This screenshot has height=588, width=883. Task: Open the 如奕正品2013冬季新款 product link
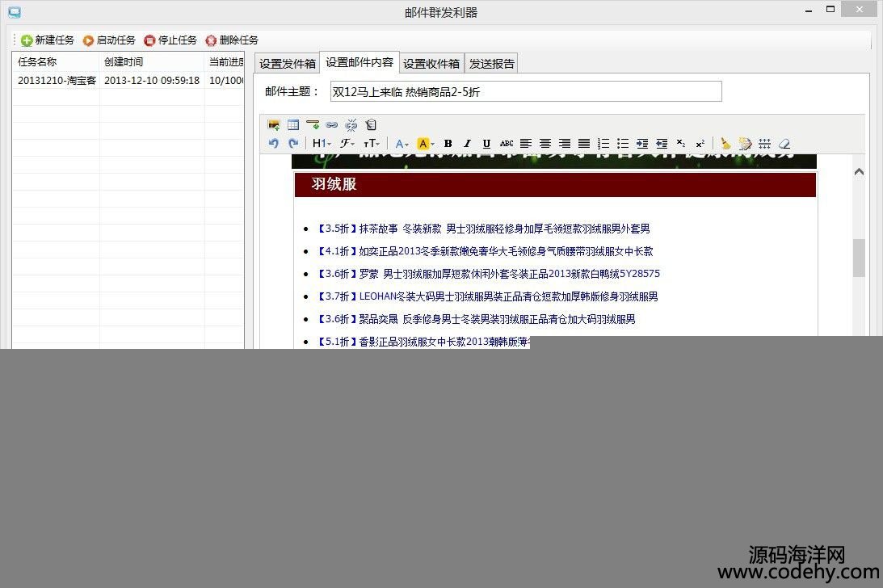point(486,251)
